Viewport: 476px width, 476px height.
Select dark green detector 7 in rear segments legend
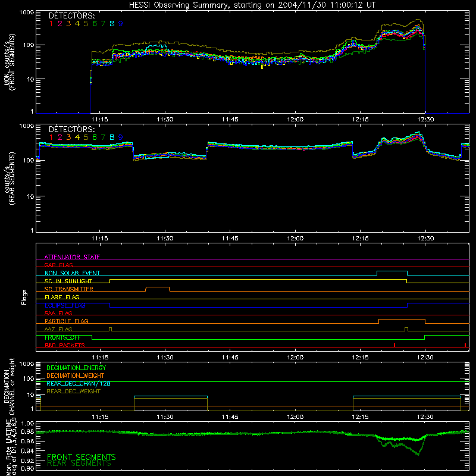point(103,137)
